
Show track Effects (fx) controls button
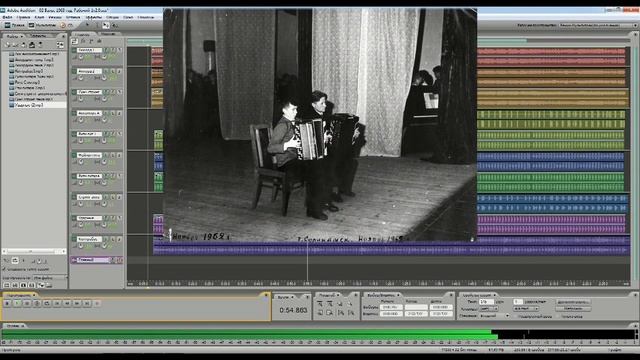click(x=83, y=41)
